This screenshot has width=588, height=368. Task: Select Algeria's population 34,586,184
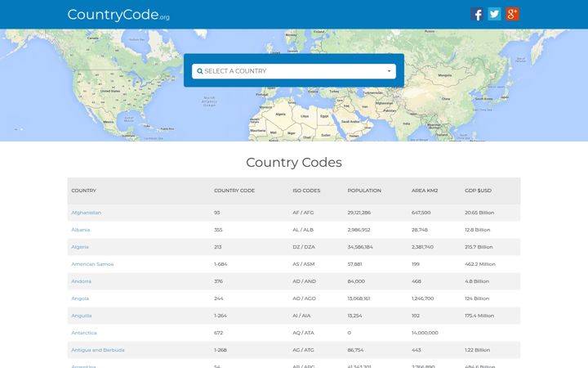click(x=360, y=247)
